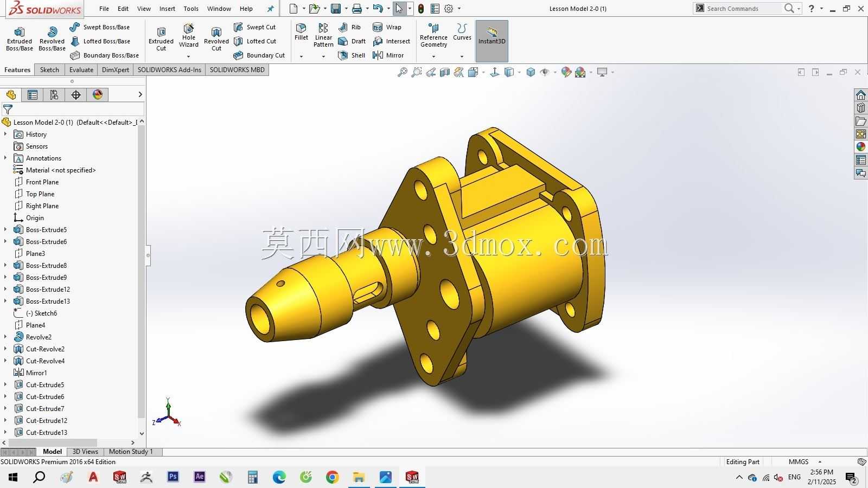Open the Curves dropdown arrow
This screenshot has height=488, width=868.
point(462,56)
